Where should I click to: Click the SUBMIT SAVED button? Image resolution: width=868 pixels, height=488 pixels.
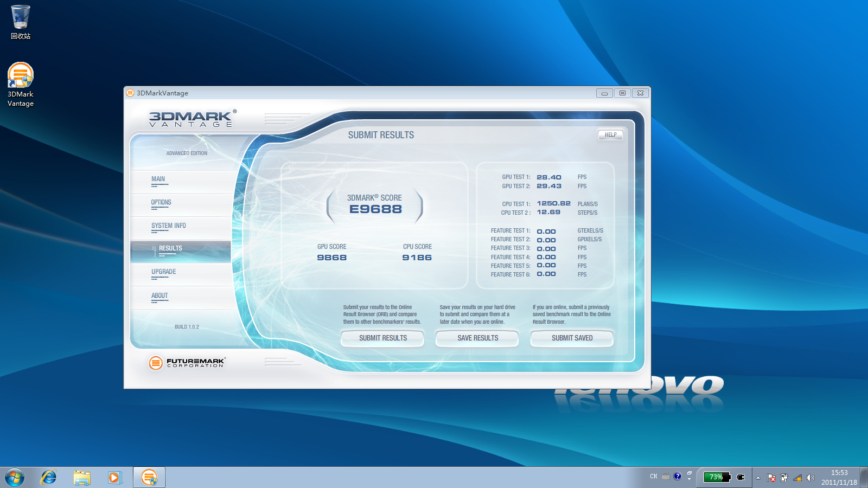pos(572,338)
